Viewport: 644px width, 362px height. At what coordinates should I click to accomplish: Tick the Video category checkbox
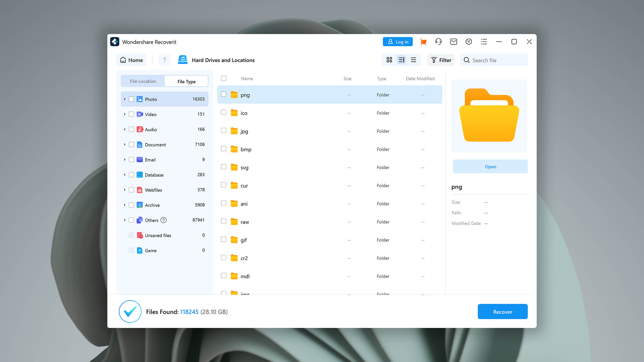tap(131, 114)
